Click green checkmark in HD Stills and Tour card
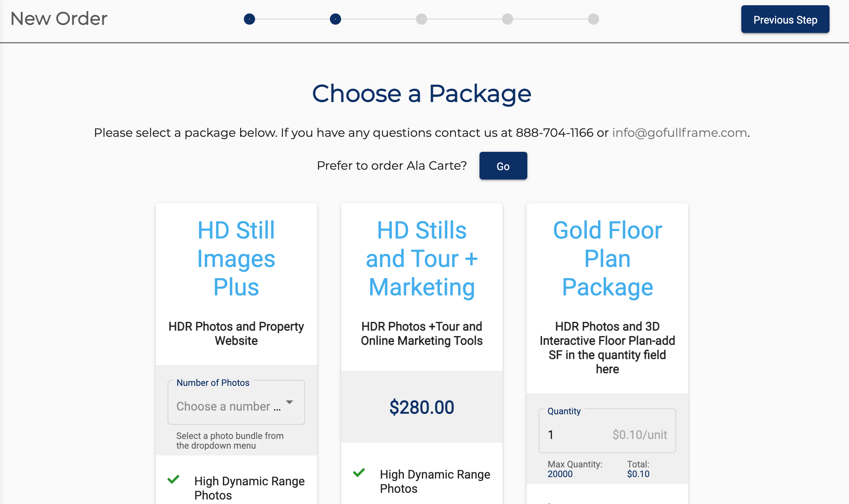Screen dimensions: 849x504 359,473
